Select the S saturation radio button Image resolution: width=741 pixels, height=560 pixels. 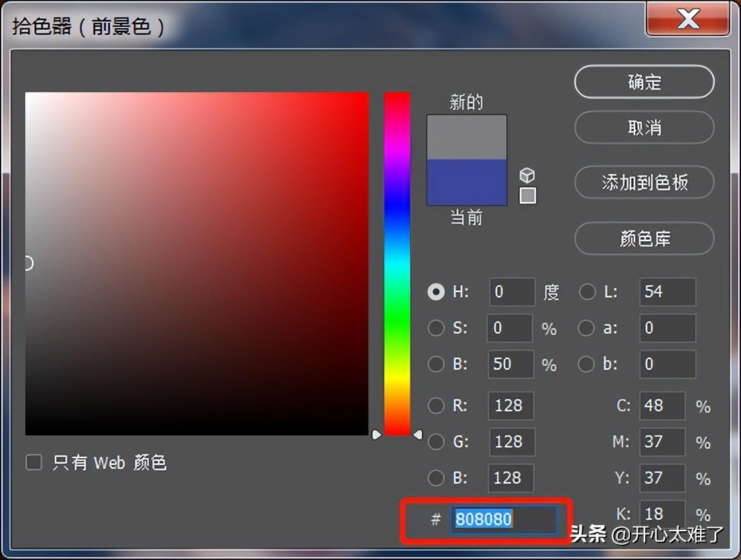point(436,328)
